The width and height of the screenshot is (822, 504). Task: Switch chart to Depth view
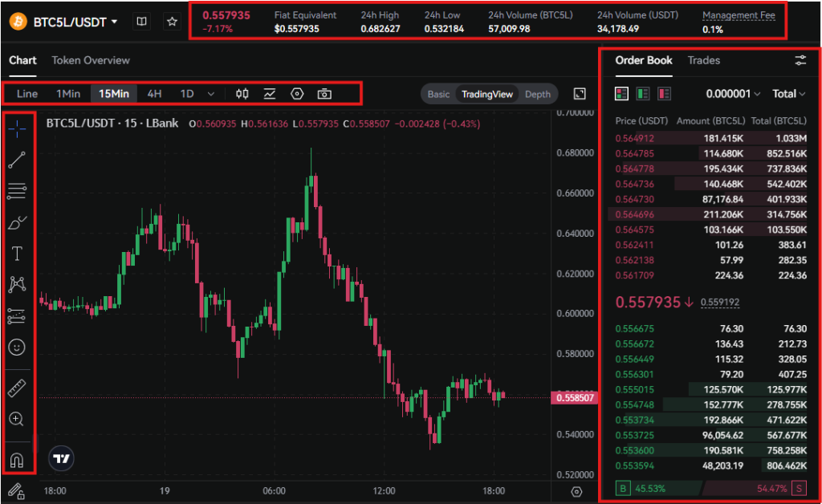(x=538, y=94)
